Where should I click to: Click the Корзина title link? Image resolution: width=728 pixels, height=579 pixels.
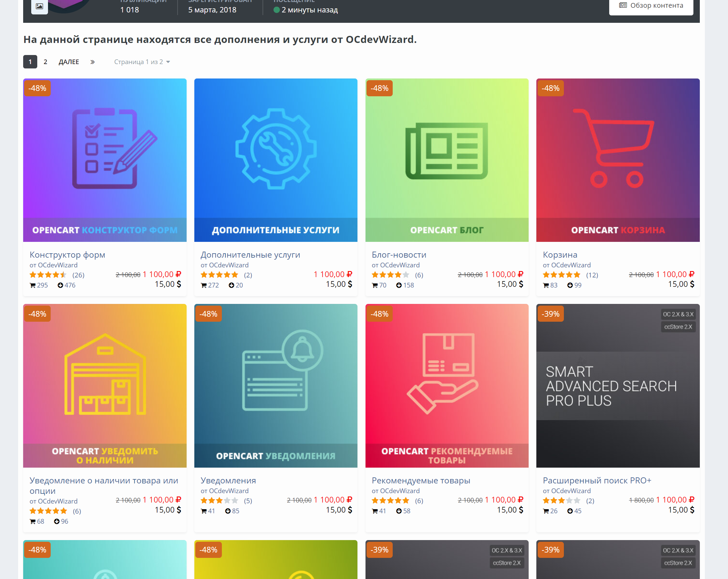560,254
